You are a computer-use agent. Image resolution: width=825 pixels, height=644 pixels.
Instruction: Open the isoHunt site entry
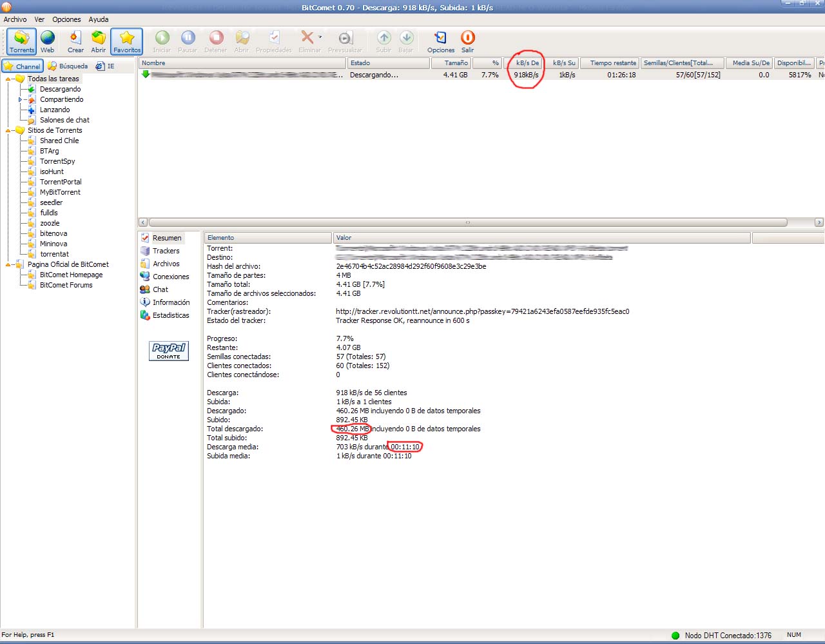52,171
